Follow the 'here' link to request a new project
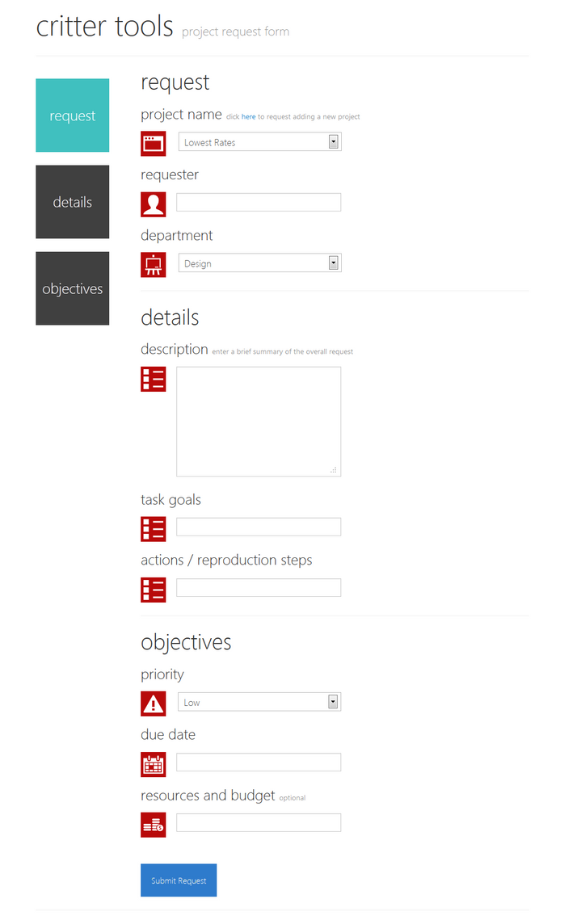The image size is (564, 924). click(x=249, y=116)
